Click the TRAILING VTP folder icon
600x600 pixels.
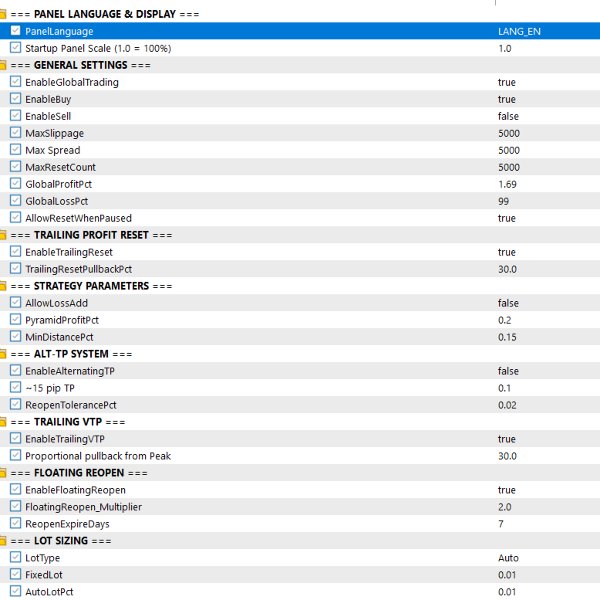point(3,422)
